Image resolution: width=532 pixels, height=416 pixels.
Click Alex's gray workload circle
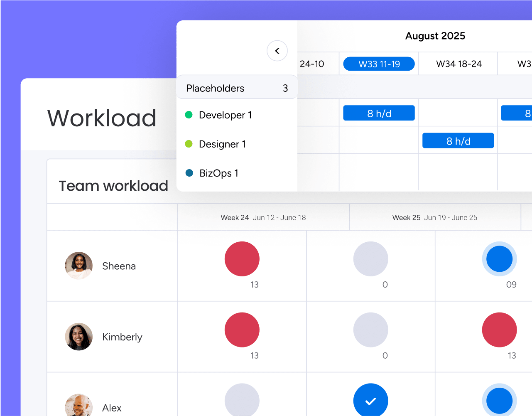coord(242,400)
